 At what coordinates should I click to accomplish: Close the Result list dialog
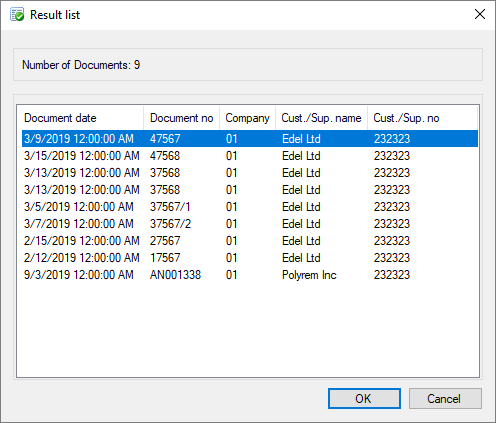pyautogui.click(x=480, y=14)
